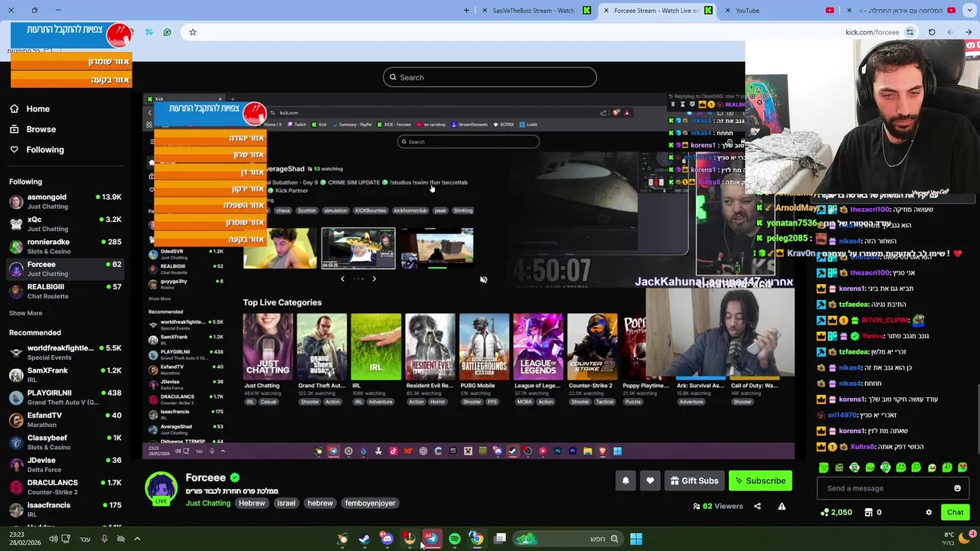980x551 pixels.
Task: Toggle system volume speaker in the tray
Action: click(53, 539)
